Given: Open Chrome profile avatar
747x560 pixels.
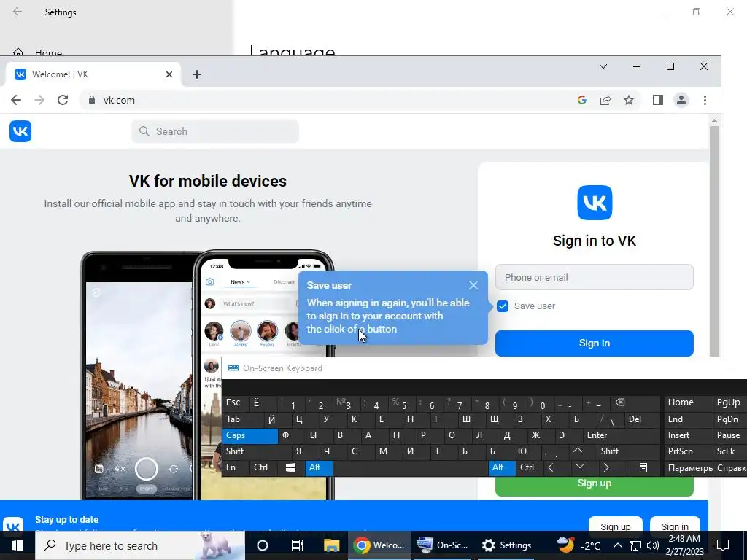Looking at the screenshot, I should pos(681,100).
